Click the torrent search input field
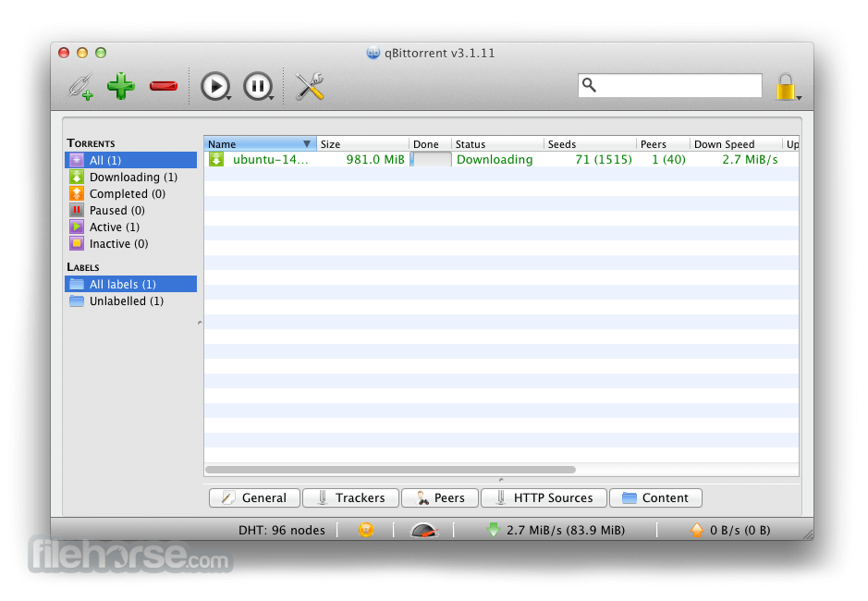 pyautogui.click(x=670, y=85)
